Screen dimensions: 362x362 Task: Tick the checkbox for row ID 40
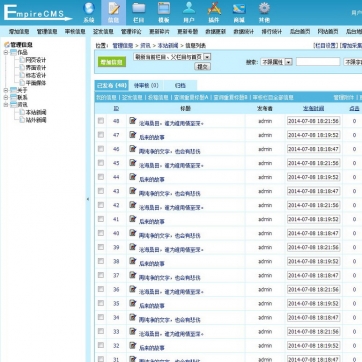(101, 233)
